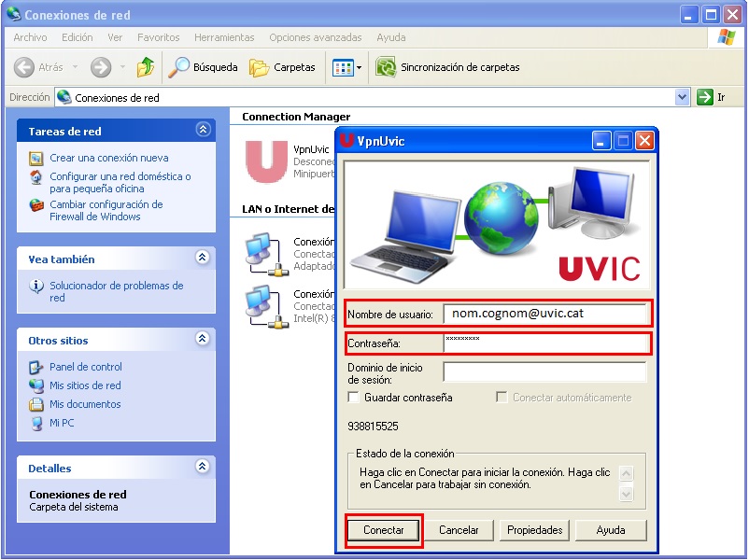Click the green Ir go arrow
The width and height of the screenshot is (749, 560).
pyautogui.click(x=704, y=97)
